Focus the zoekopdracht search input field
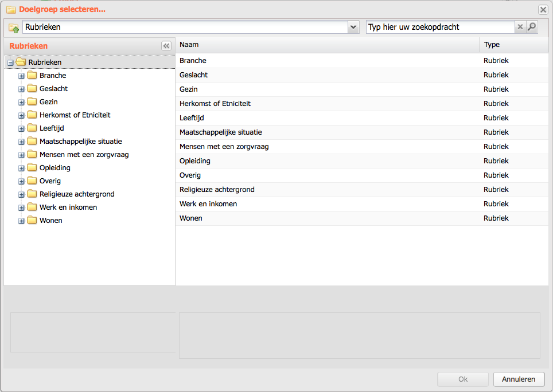The width and height of the screenshot is (553, 392). pyautogui.click(x=441, y=27)
